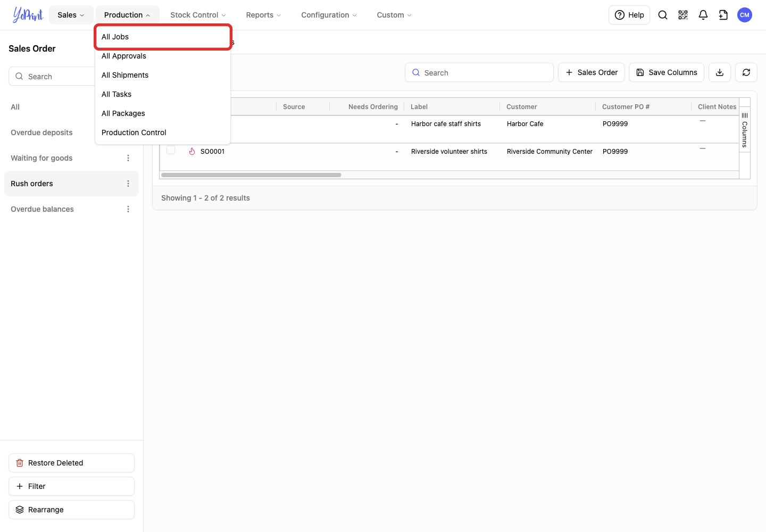Click the document import icon beside bell
Viewport: 766px width, 532px height.
tap(723, 15)
